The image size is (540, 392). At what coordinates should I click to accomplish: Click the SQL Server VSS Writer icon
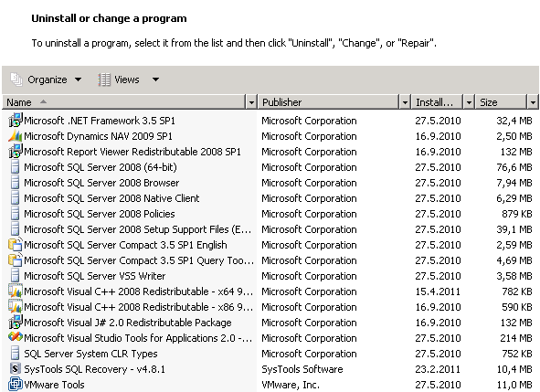[x=16, y=276]
